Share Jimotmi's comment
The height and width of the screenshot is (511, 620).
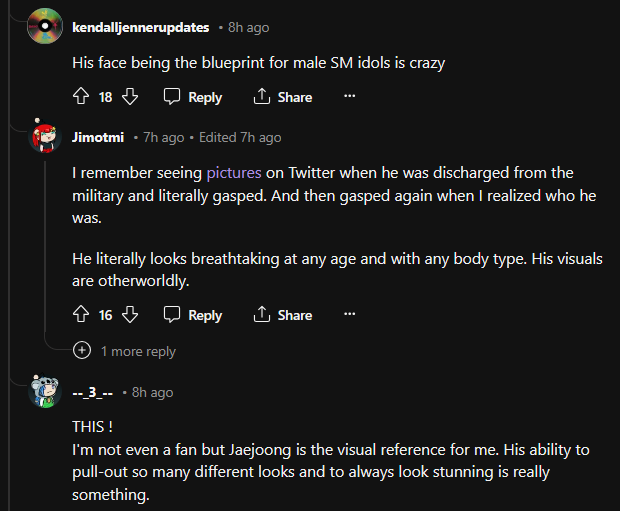click(x=283, y=315)
